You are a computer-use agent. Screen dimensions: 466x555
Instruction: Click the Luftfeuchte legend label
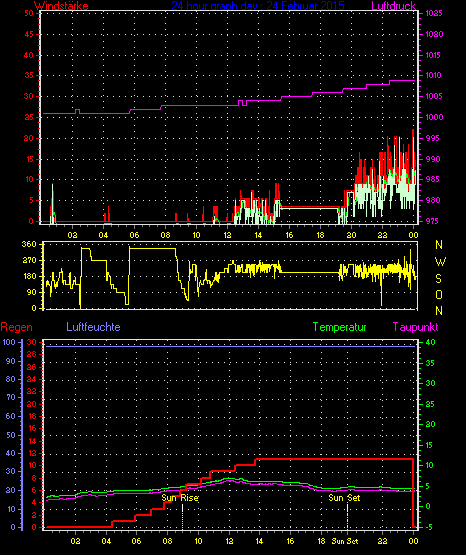93,327
